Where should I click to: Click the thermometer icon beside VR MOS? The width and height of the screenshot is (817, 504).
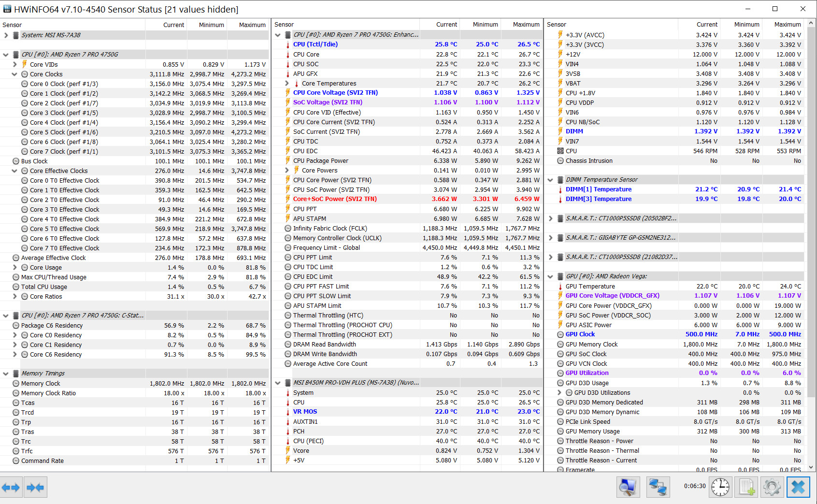[x=288, y=412]
